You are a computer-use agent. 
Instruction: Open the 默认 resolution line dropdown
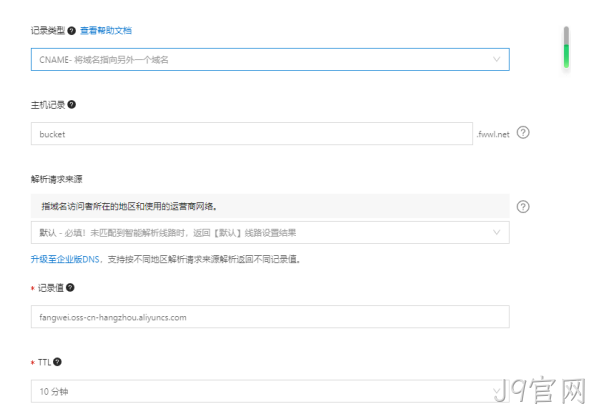tap(270, 233)
